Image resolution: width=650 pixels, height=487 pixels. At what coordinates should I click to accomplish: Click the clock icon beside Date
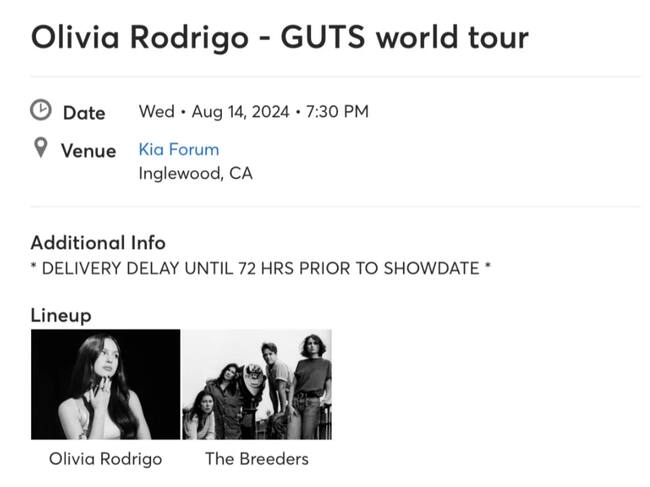click(x=41, y=109)
